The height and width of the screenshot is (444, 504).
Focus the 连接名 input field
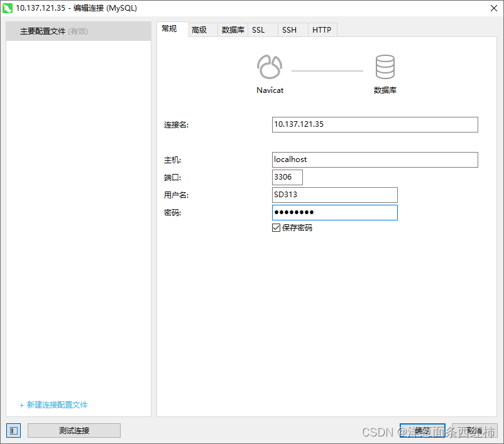tap(375, 124)
